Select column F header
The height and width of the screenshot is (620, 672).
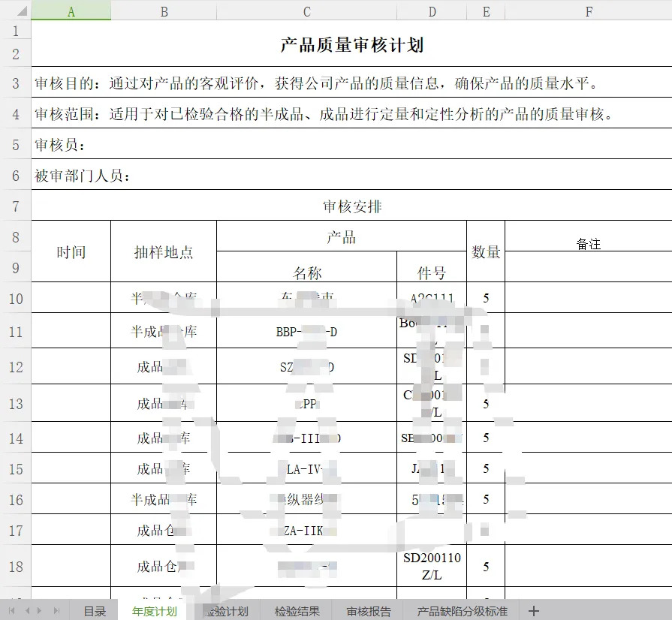click(589, 11)
